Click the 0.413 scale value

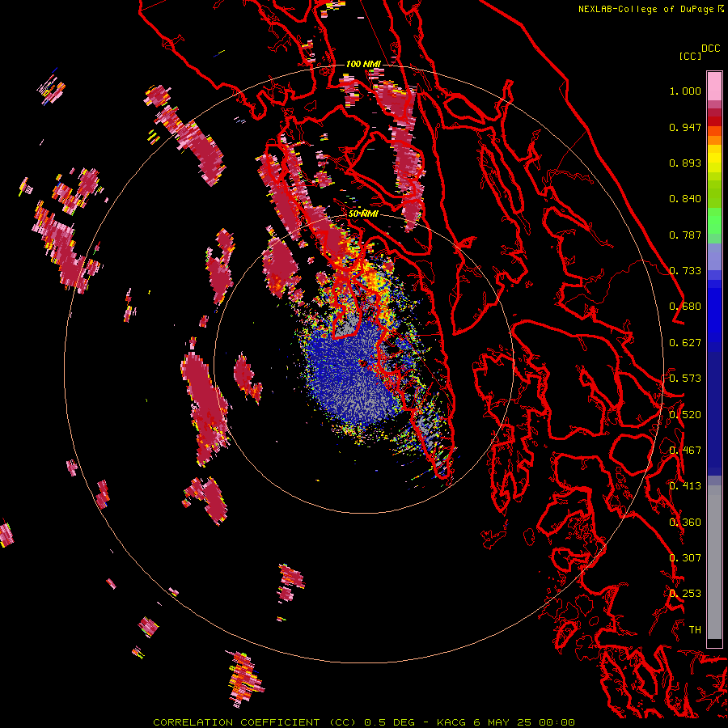[x=685, y=486]
